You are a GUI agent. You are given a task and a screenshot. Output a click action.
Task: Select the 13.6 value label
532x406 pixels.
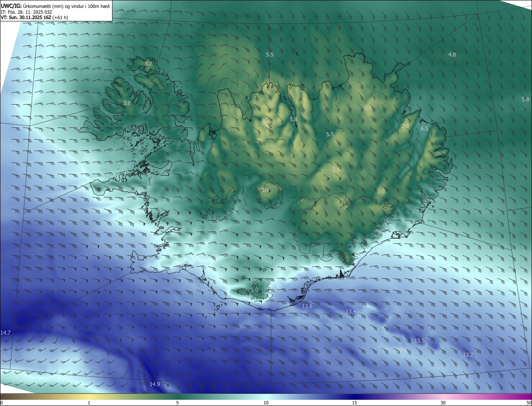(307, 306)
